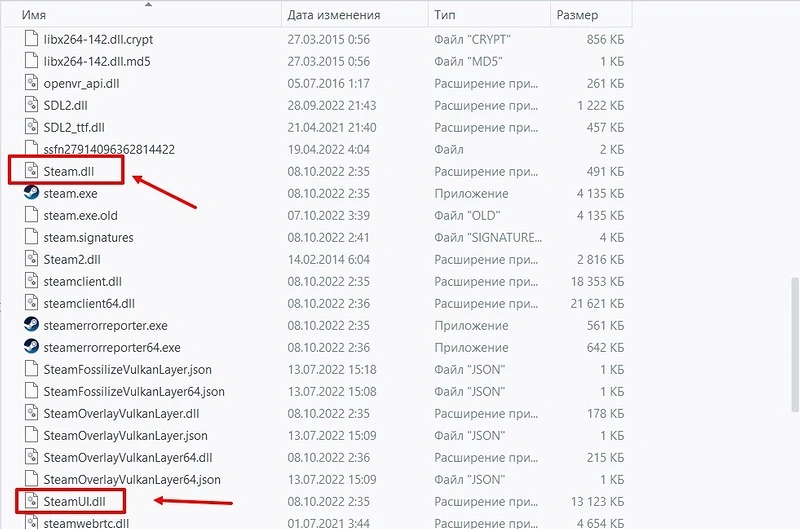Image resolution: width=800 pixels, height=529 pixels.
Task: Sort by the Размер column header
Action: [591, 15]
